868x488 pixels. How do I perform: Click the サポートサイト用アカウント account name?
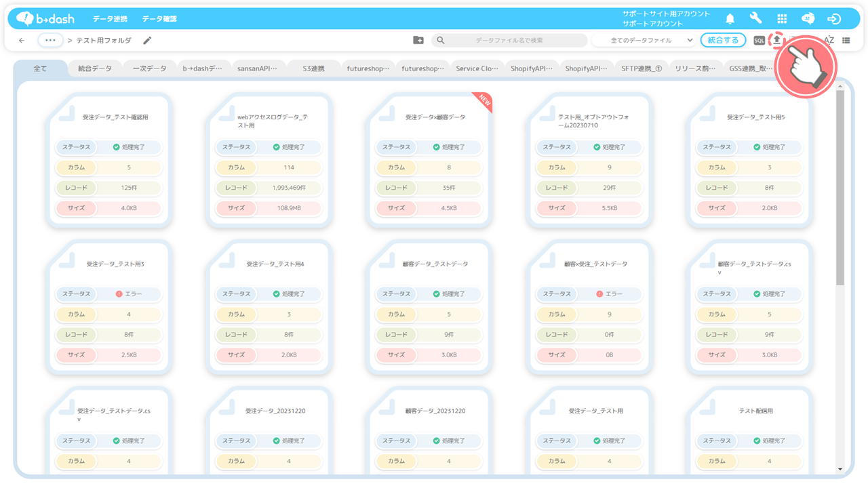[x=667, y=14]
